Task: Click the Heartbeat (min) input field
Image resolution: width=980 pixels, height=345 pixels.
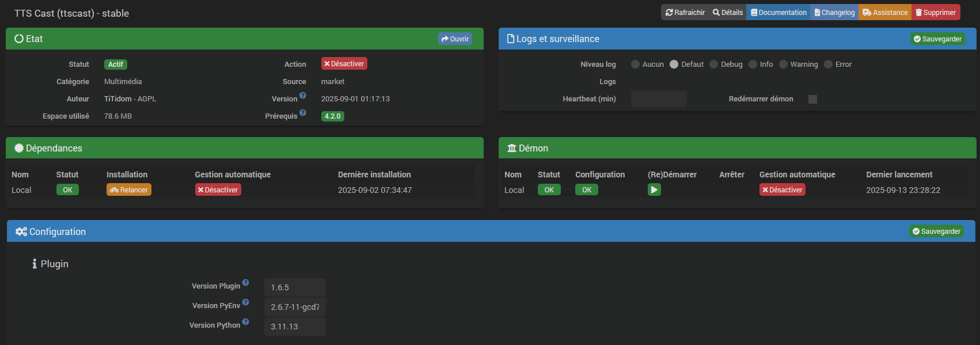Action: [x=659, y=99]
